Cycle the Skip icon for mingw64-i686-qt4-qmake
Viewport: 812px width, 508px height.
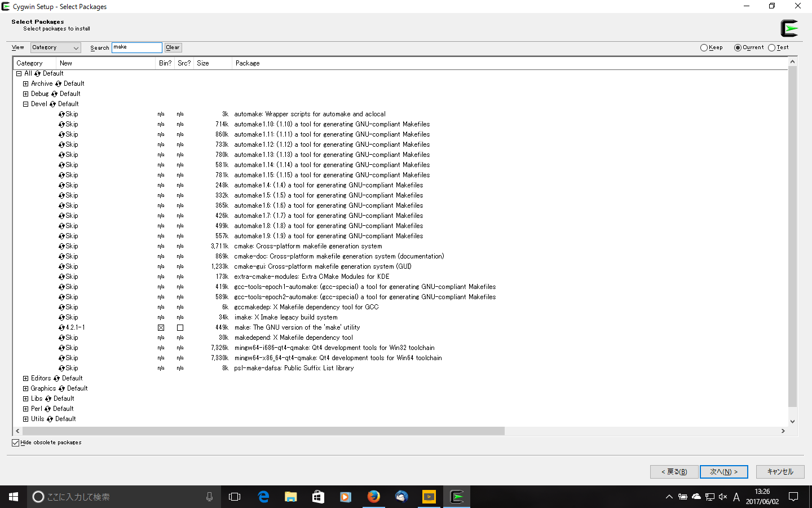[x=62, y=348]
